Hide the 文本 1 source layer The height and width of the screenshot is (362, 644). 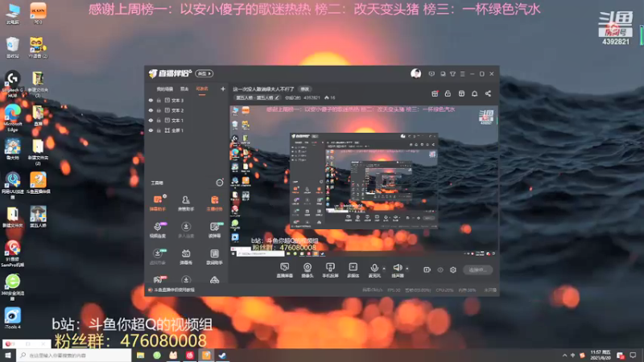[151, 120]
